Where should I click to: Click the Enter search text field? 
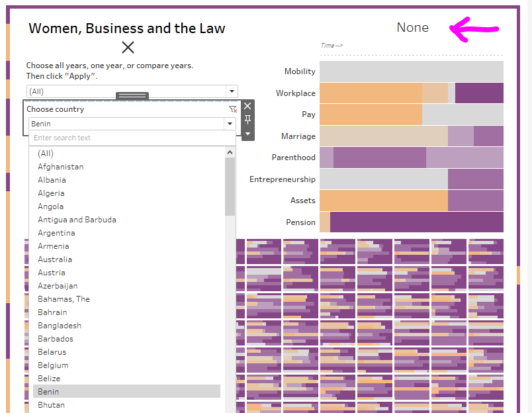click(132, 138)
